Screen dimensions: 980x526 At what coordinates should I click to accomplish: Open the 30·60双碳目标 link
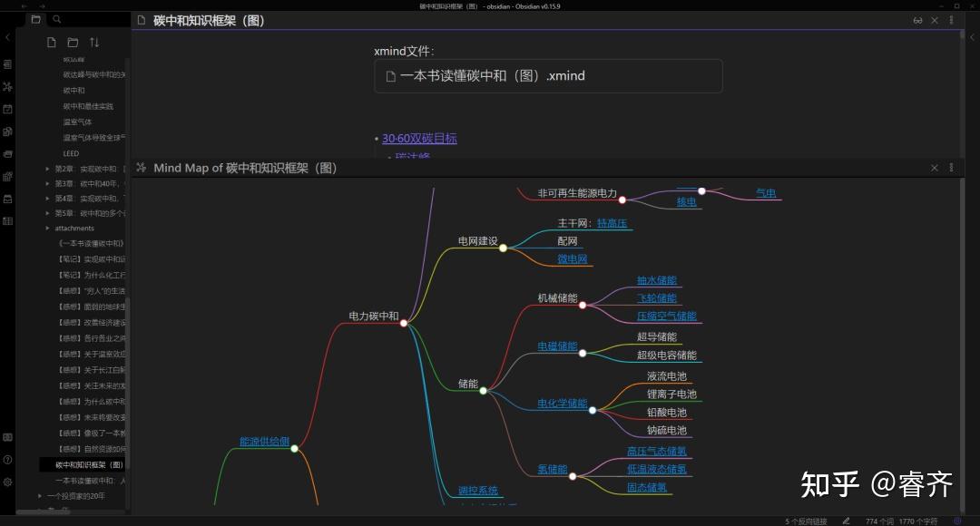tap(417, 138)
